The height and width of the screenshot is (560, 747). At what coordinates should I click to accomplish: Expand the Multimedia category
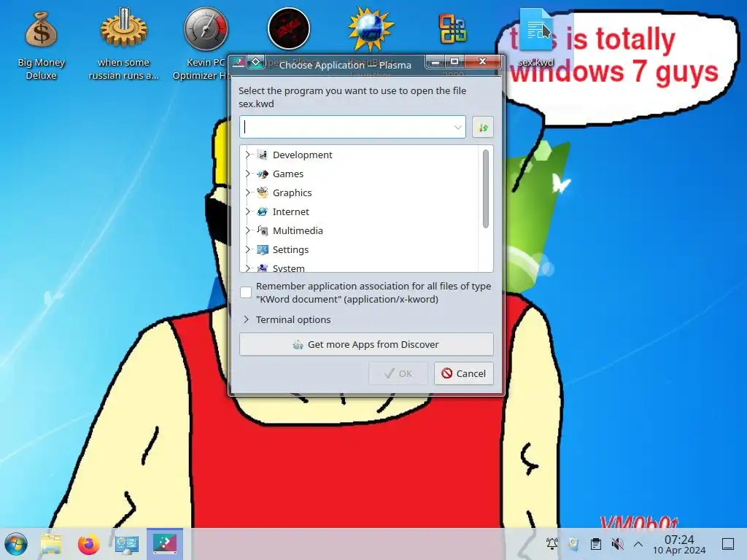point(247,230)
